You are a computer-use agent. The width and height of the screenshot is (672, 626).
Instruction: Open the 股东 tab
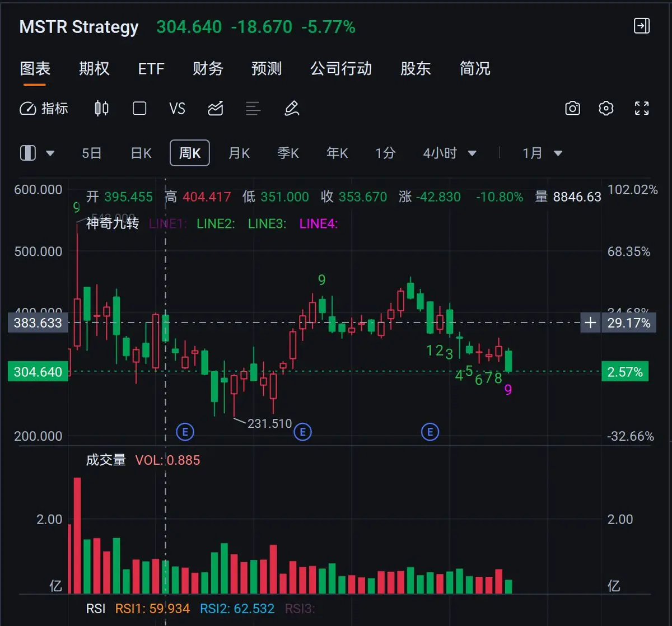click(x=416, y=68)
